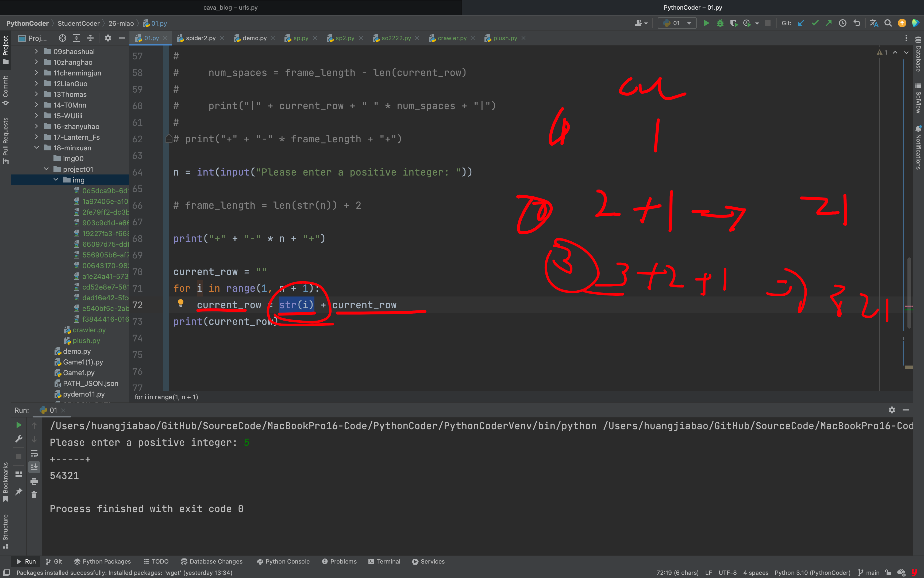Open the Commit tool window sidebar tab
The width and height of the screenshot is (924, 578).
5,91
